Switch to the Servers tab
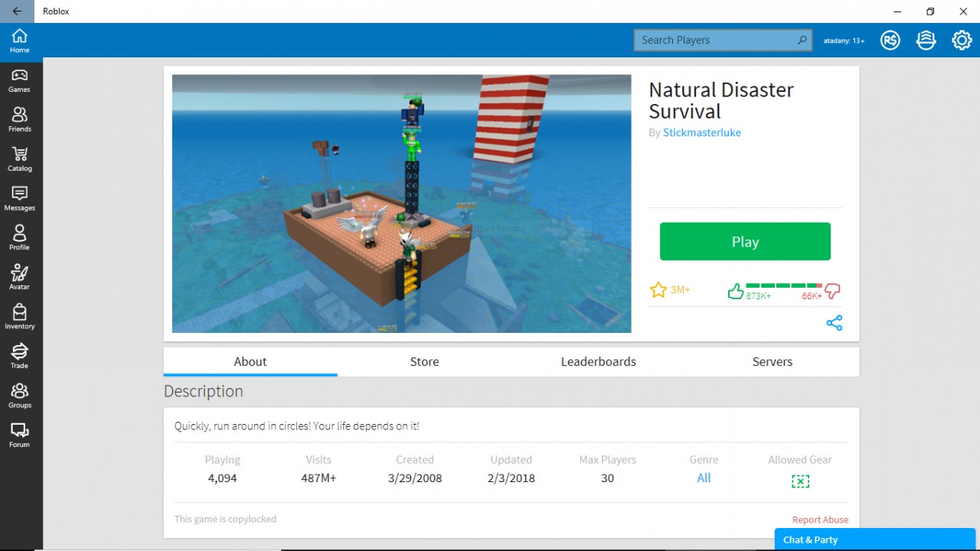The width and height of the screenshot is (980, 551). click(773, 362)
